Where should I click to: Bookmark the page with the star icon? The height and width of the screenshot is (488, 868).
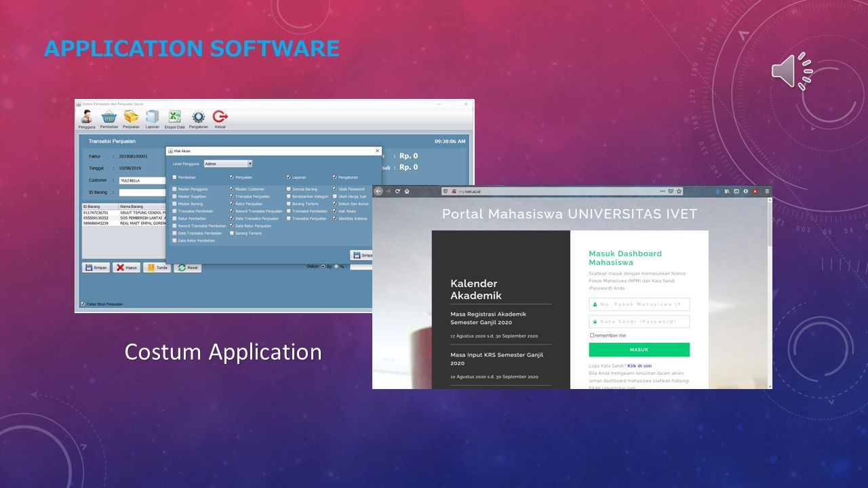click(x=679, y=191)
